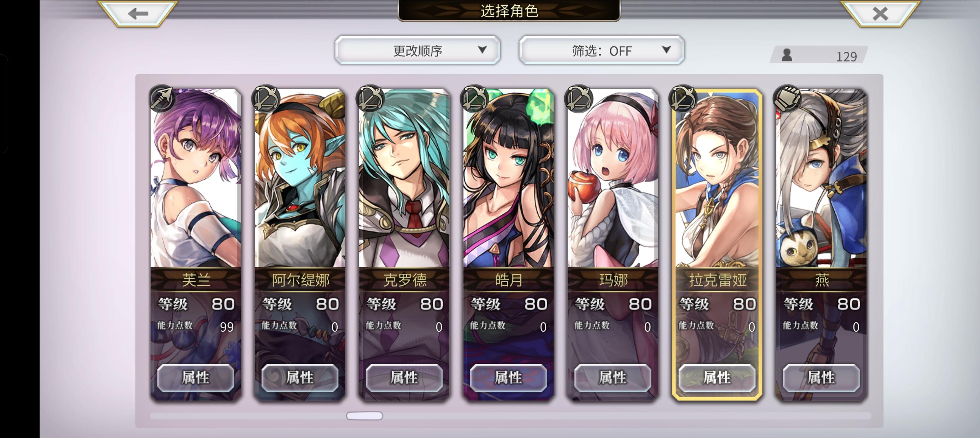Select the 玛娜 character portrait
Image resolution: width=980 pixels, height=438 pixels.
tap(612, 178)
